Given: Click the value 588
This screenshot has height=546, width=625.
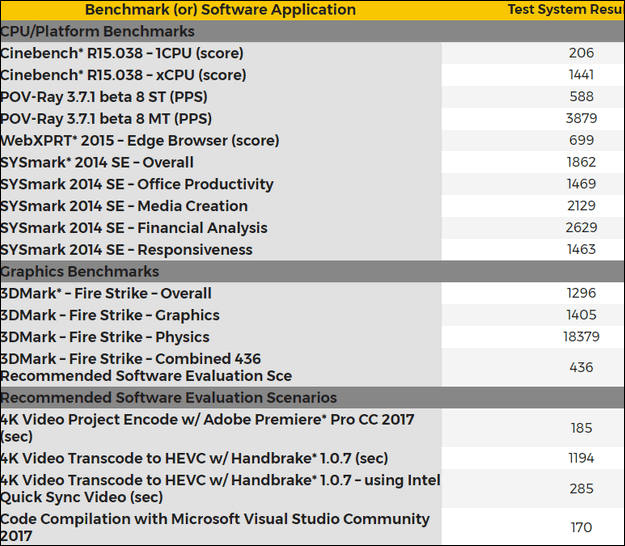Looking at the screenshot, I should (x=581, y=96).
